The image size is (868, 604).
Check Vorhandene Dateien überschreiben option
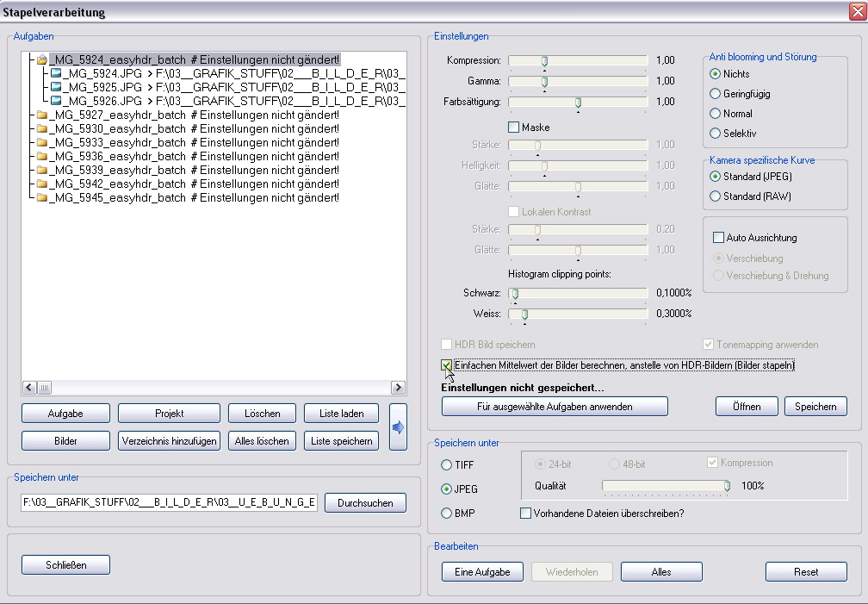526,514
